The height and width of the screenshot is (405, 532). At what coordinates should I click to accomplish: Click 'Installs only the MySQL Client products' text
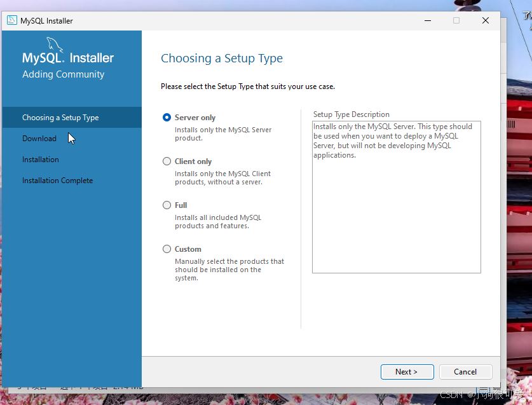(222, 177)
